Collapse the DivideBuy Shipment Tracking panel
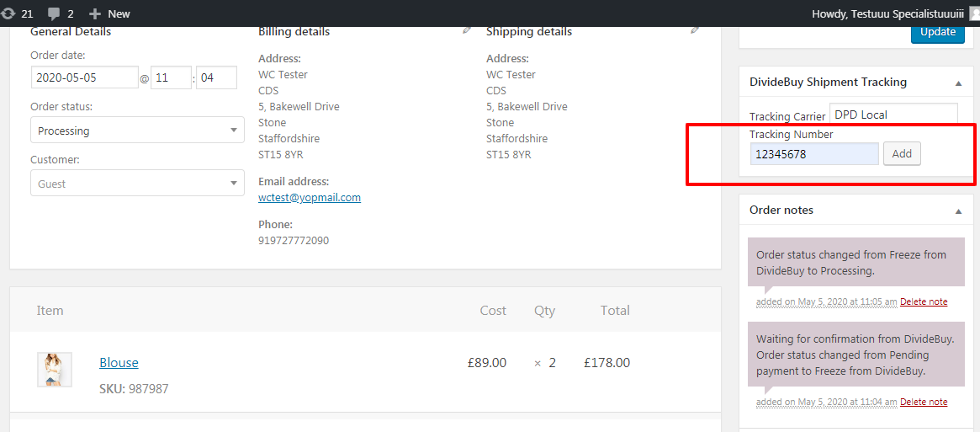Screen dimensions: 980x432 (x=958, y=83)
